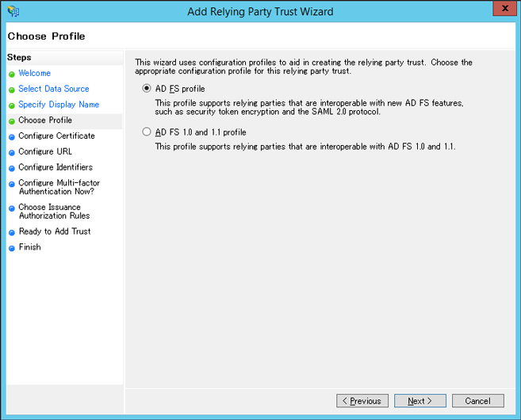Go back with the Previous button
Screen dimensions: 521x420
click(x=362, y=401)
